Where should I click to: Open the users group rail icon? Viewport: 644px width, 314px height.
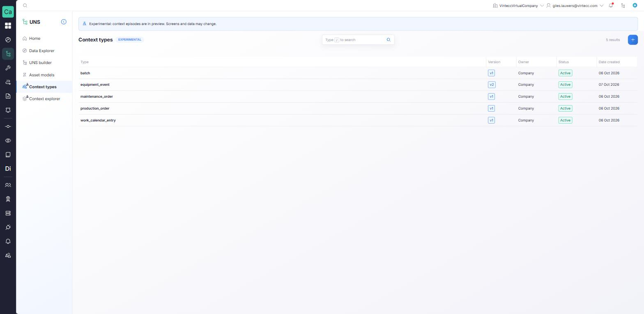[8, 185]
